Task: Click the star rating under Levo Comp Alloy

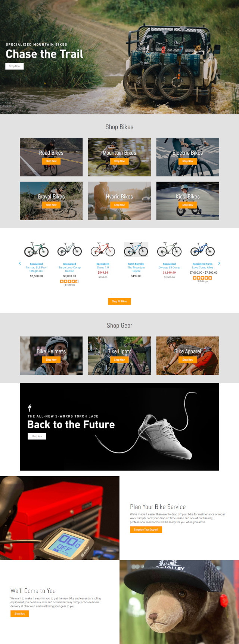Action: coord(202,278)
